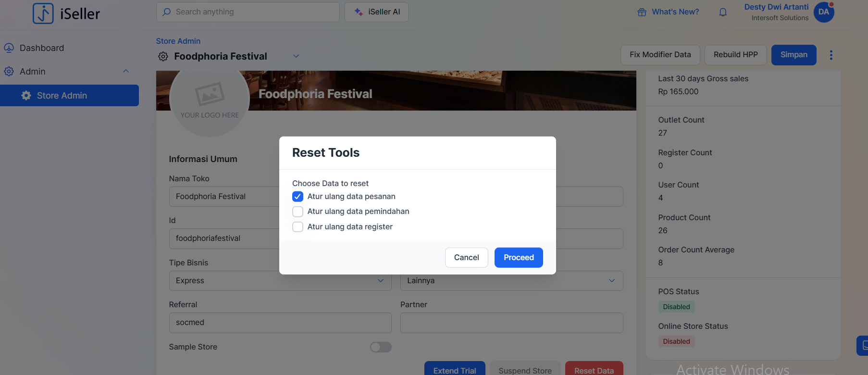
Task: Click the store logo placeholder image
Action: pos(210,99)
